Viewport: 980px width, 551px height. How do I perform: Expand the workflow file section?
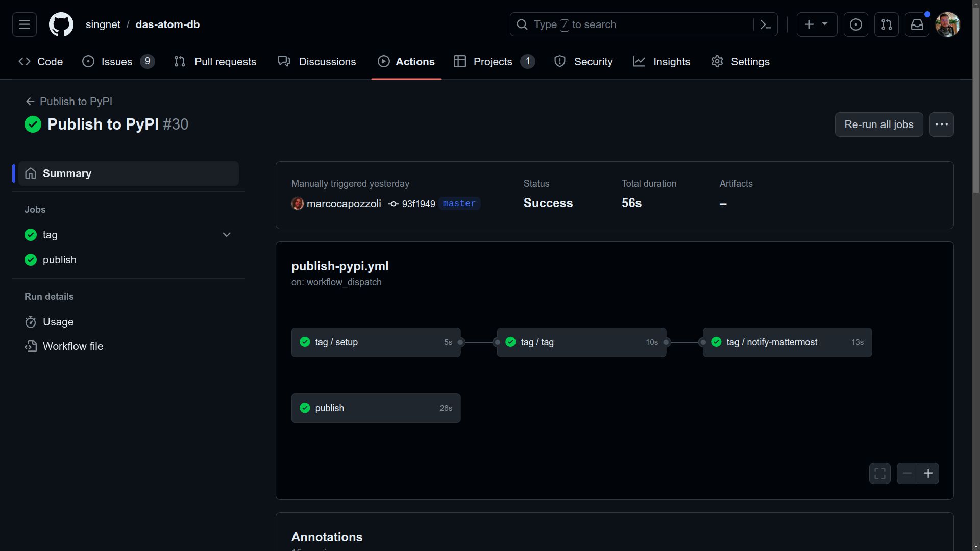pyautogui.click(x=72, y=346)
